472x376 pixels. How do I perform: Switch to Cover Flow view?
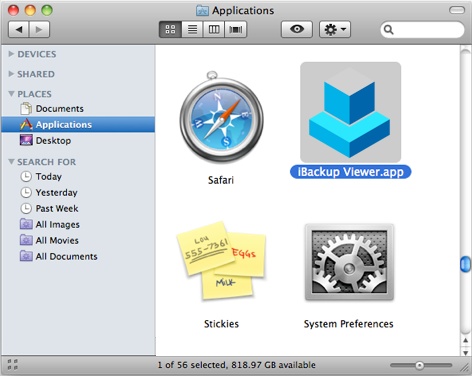click(x=236, y=29)
